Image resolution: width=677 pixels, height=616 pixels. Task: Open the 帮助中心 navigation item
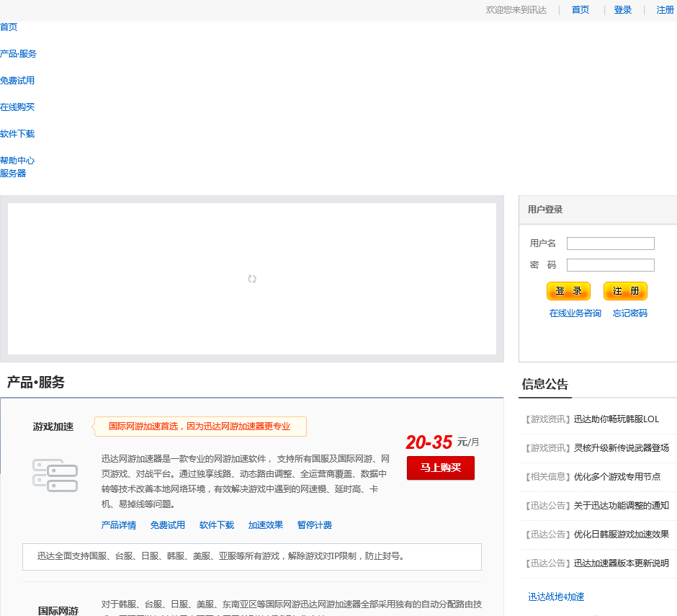coord(17,161)
